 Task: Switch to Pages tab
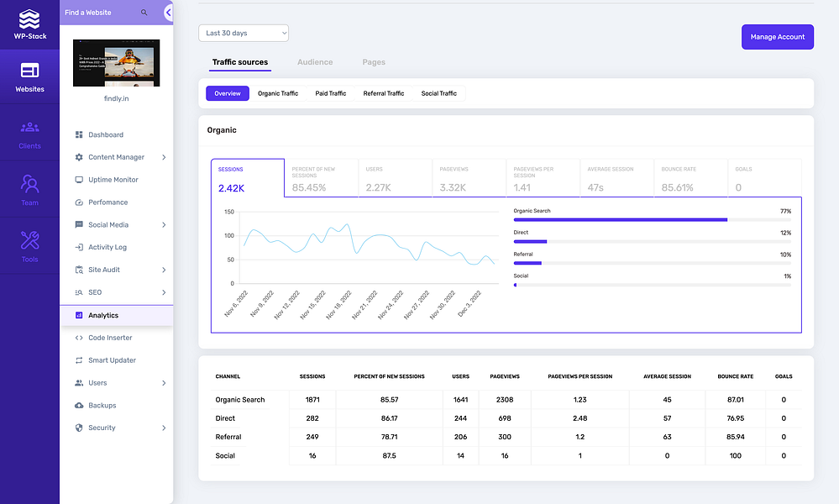pyautogui.click(x=374, y=62)
